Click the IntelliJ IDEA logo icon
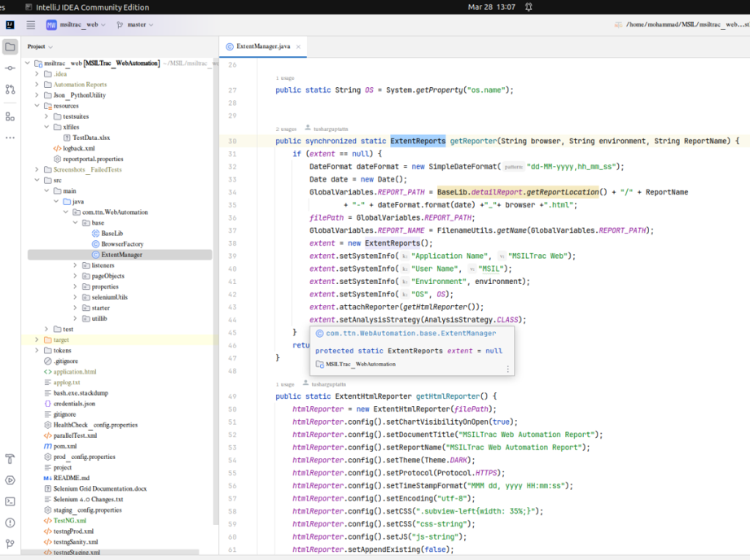The width and height of the screenshot is (750, 560). [10, 24]
